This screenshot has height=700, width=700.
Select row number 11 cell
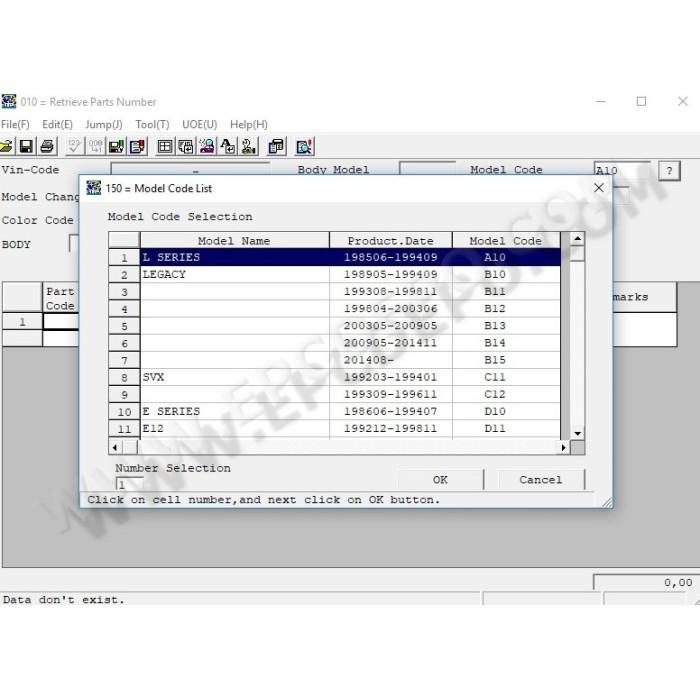click(x=124, y=429)
